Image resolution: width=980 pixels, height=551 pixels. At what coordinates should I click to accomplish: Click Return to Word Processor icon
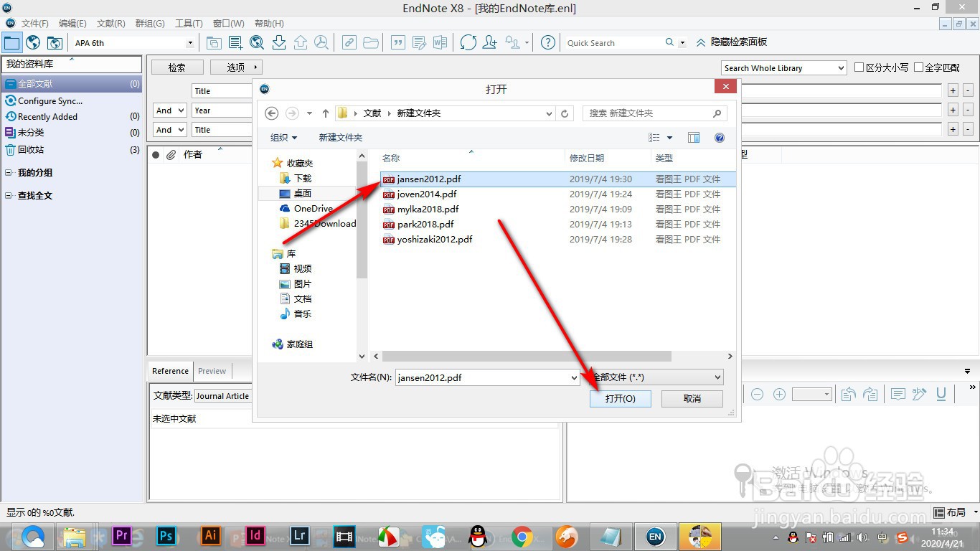pyautogui.click(x=440, y=42)
